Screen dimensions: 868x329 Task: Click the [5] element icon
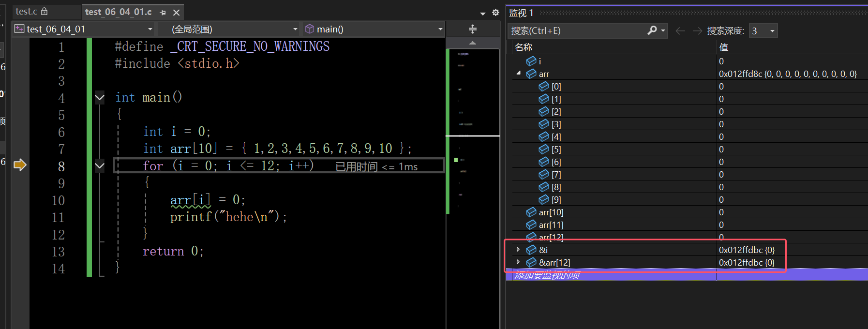click(544, 149)
